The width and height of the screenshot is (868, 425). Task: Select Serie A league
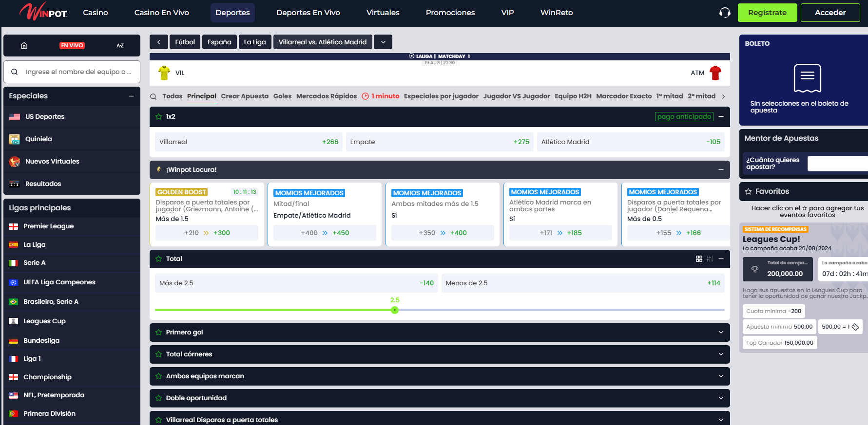pos(72,263)
